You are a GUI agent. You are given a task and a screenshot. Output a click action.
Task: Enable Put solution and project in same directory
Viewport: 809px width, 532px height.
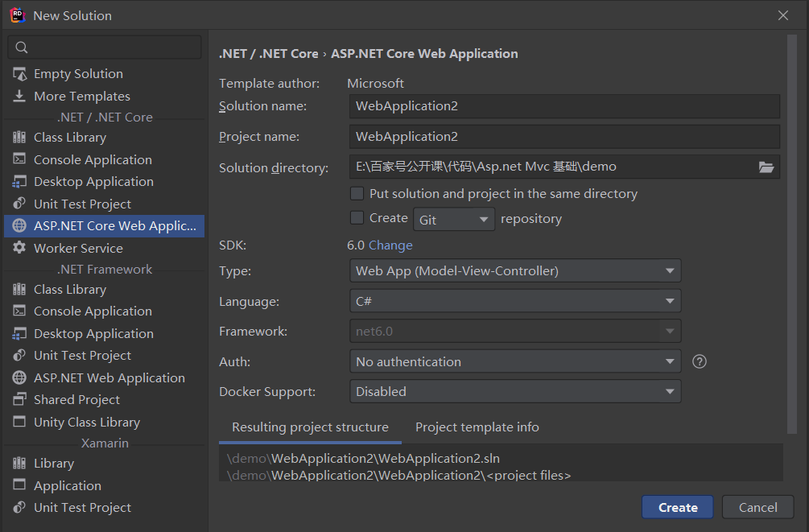coord(357,193)
